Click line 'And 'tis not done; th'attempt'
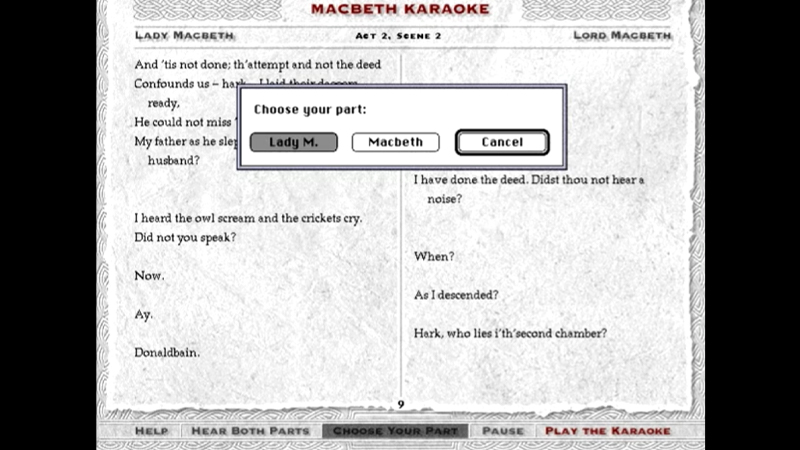800x450 pixels. coord(258,64)
